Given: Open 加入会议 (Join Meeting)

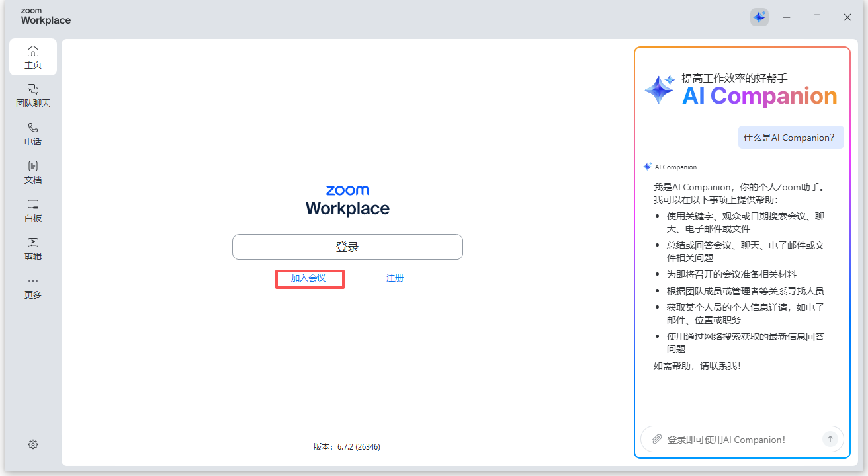Looking at the screenshot, I should coord(309,278).
